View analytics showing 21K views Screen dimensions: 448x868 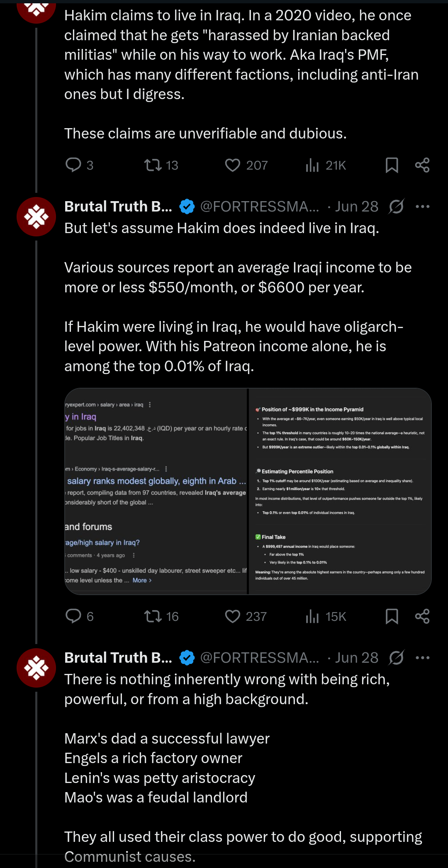point(312,165)
